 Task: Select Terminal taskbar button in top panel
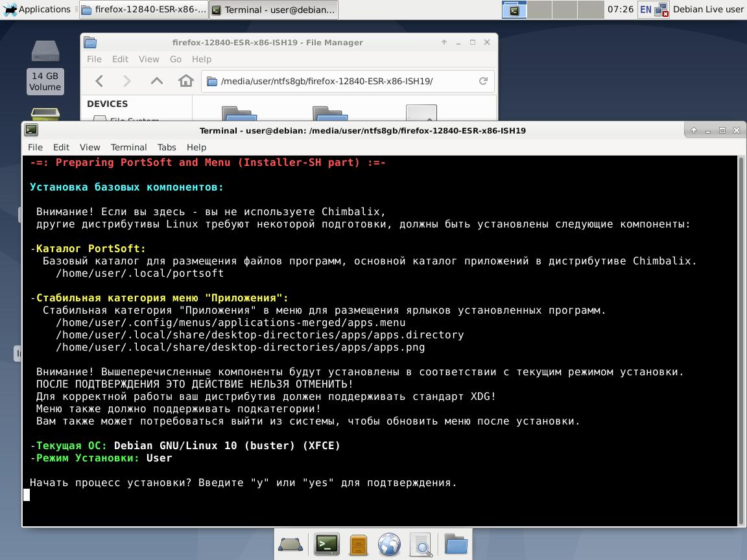[x=274, y=10]
